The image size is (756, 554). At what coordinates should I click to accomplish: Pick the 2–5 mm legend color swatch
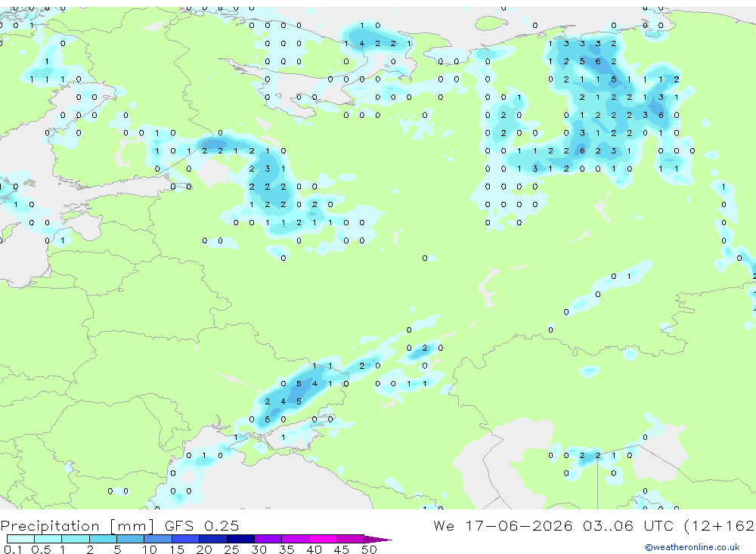[x=103, y=539]
